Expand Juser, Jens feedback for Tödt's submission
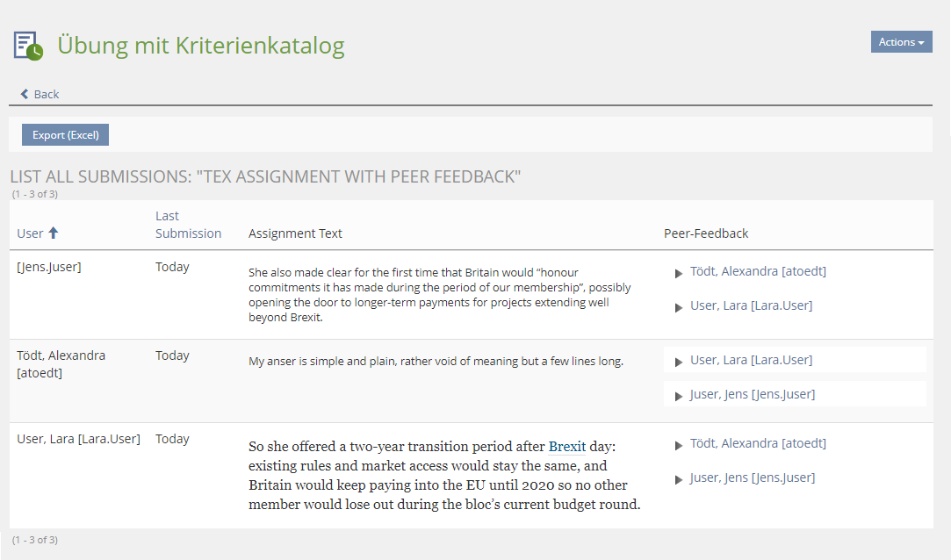Viewport: 951px width, 560px height. tap(679, 396)
